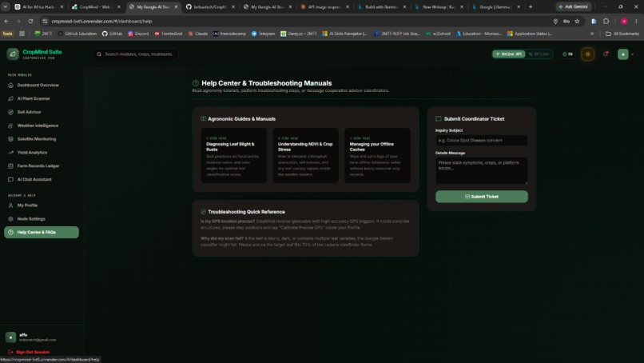The image size is (644, 363).
Task: Expand the account dropdown chevron
Action: (633, 54)
